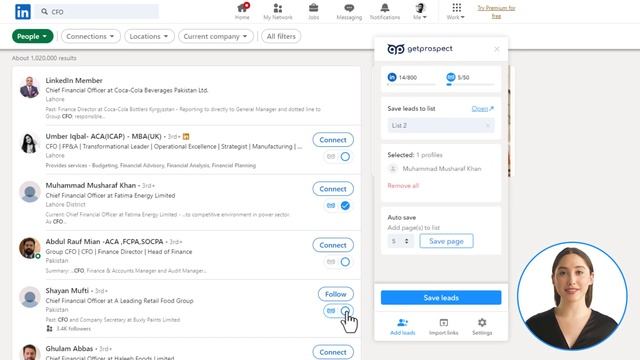Click Try Premium for free link
Screen dimensions: 640x360
tap(496, 12)
